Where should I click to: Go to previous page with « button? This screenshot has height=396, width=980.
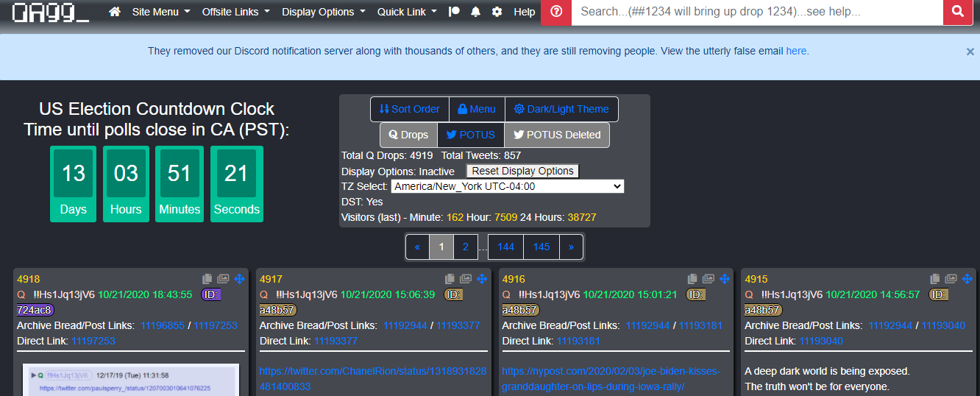(417, 247)
